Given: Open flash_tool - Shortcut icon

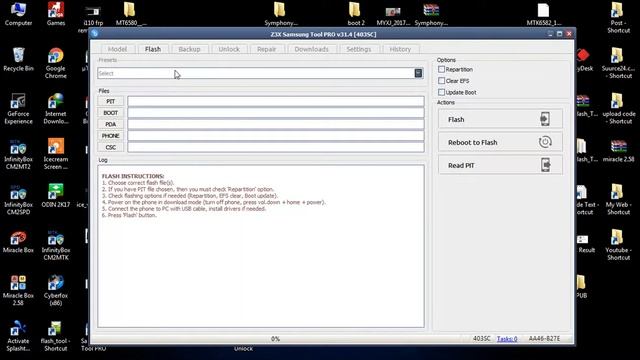Looking at the screenshot, I should tap(56, 336).
